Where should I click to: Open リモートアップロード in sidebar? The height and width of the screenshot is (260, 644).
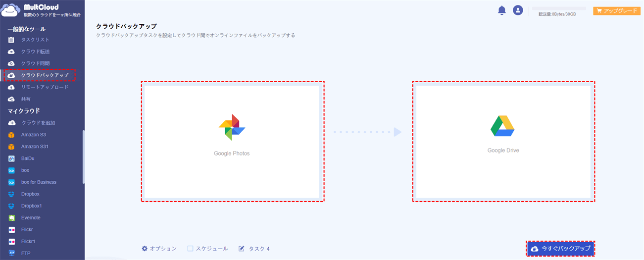(x=45, y=87)
